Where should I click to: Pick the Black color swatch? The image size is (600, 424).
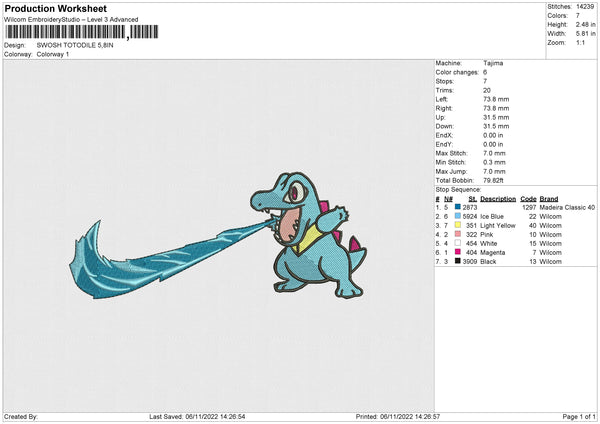[458, 261]
